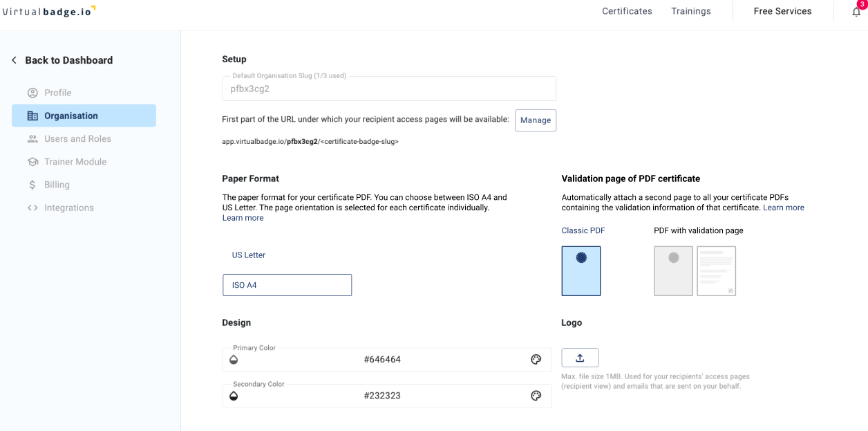Switch to the Trainings tab
This screenshot has height=431, width=868.
point(690,11)
